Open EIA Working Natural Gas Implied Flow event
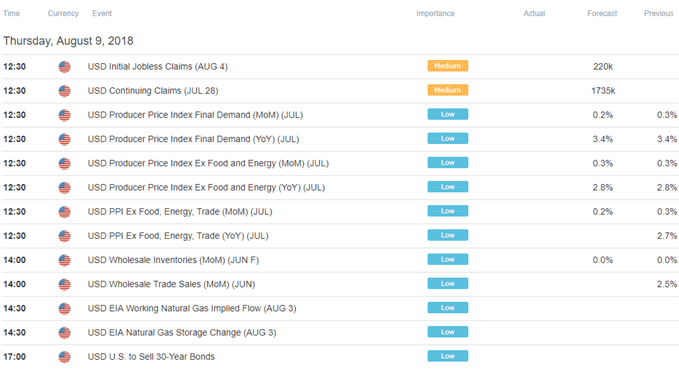The image size is (679, 371). point(192,309)
